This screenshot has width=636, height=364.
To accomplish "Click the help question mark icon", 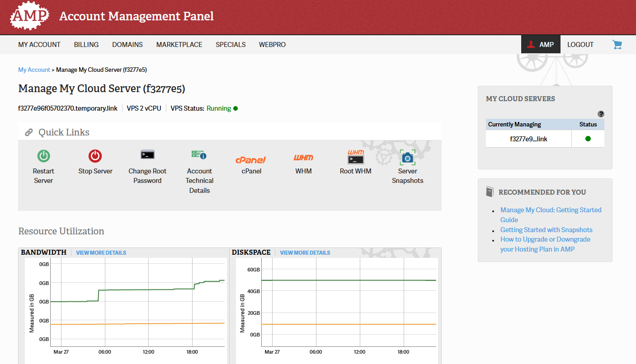I will (x=601, y=114).
